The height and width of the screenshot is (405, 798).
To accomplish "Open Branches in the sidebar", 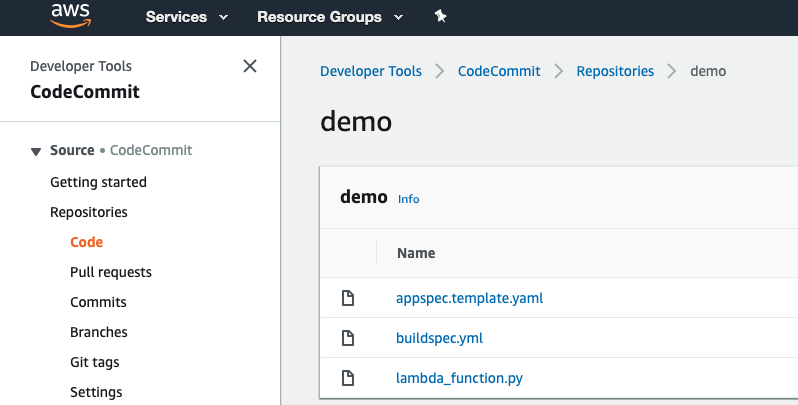I will tap(99, 332).
